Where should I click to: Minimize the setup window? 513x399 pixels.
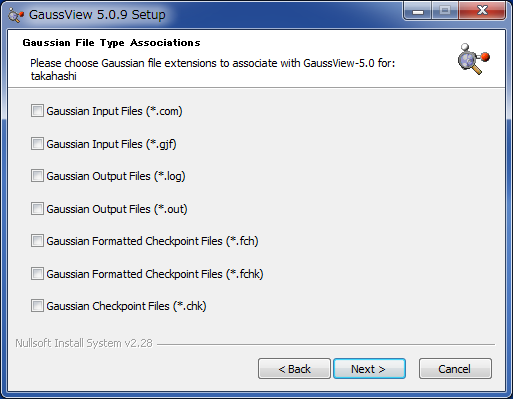click(x=418, y=11)
